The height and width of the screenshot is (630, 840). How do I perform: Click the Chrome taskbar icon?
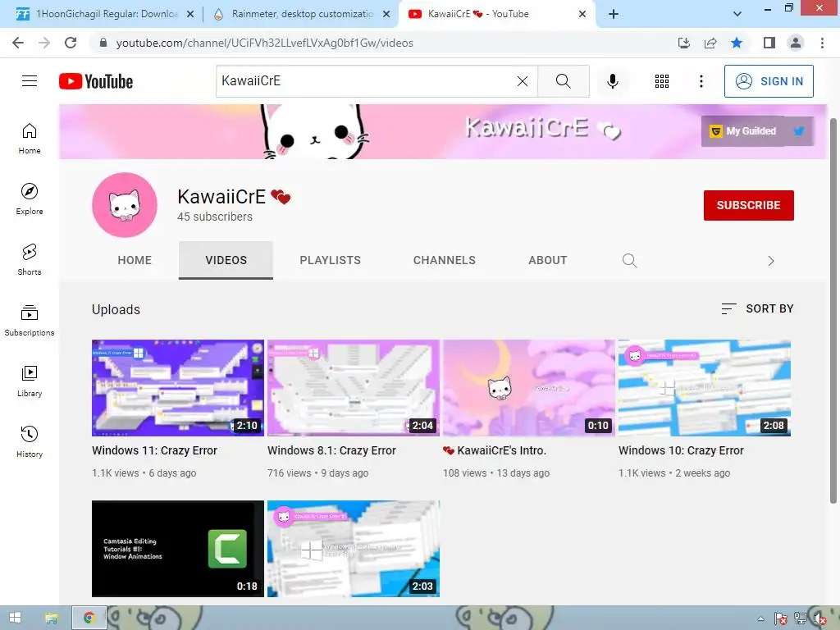coord(89,618)
